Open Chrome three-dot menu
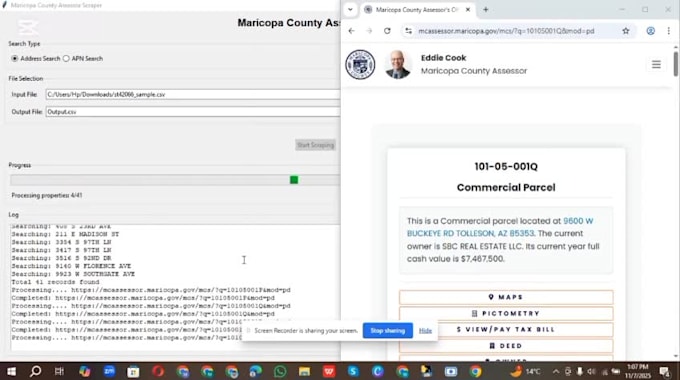Screen dimensions: 680x380 tap(668, 31)
